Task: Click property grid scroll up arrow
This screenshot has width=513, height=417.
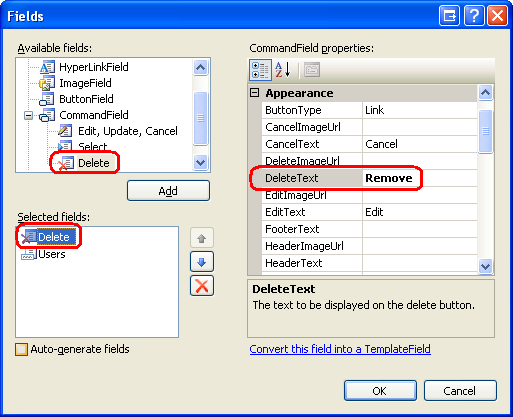Action: (485, 93)
